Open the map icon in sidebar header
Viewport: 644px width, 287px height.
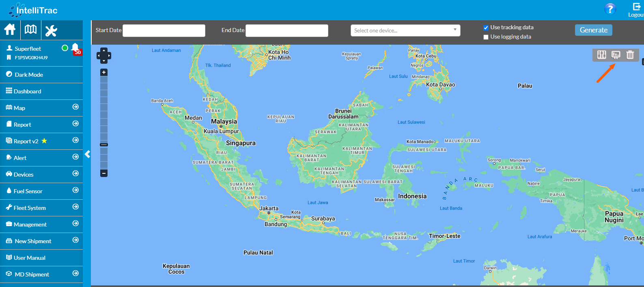[x=30, y=30]
